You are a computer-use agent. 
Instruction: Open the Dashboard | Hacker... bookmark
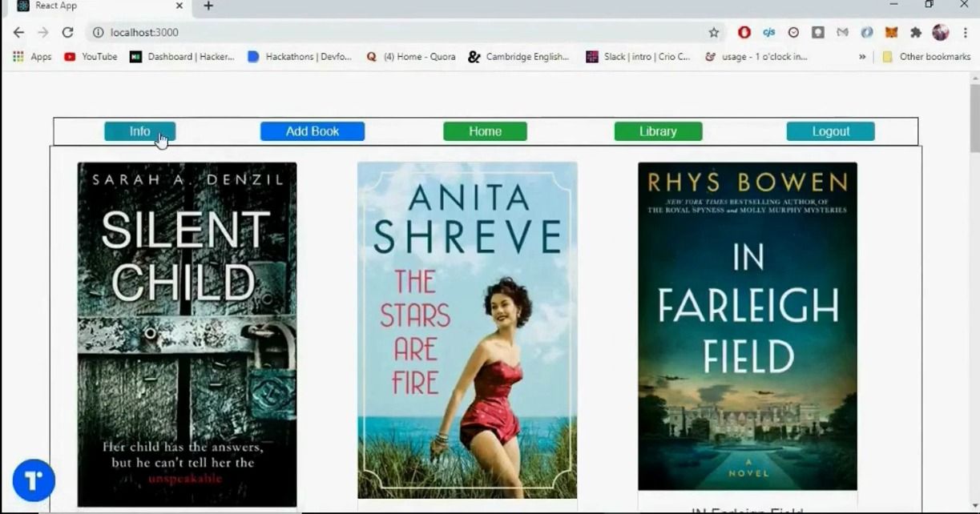click(182, 57)
